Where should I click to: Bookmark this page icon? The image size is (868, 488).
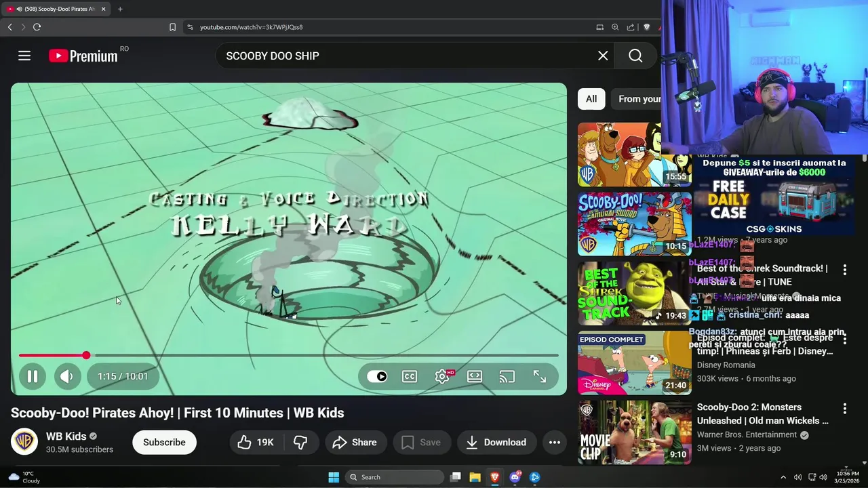coord(172,27)
